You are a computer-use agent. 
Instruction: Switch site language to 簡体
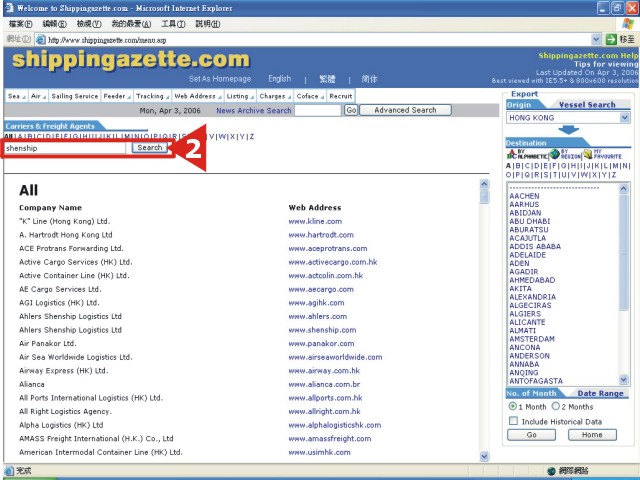click(369, 79)
